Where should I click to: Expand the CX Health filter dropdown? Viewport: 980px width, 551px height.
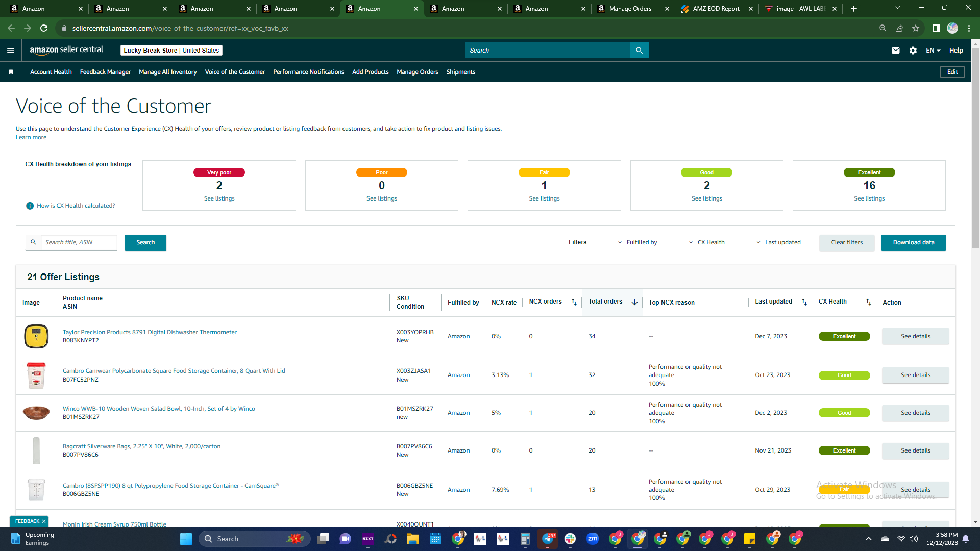pos(707,242)
